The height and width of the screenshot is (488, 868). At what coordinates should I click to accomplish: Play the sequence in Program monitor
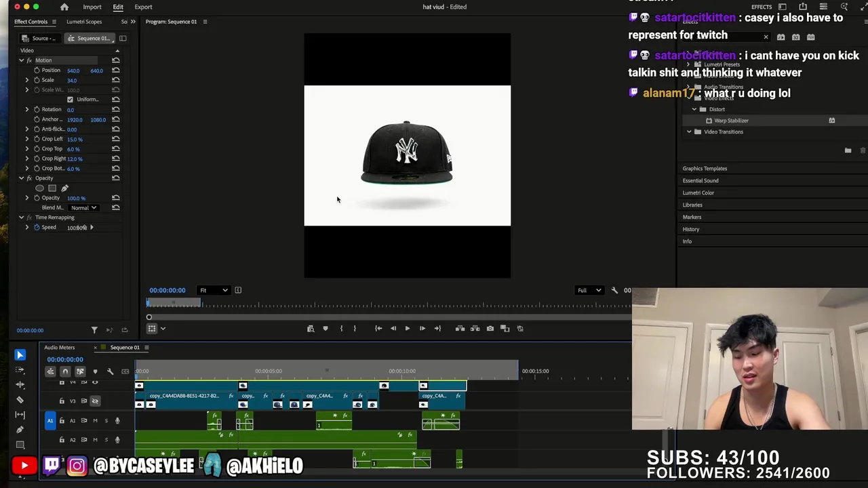click(x=408, y=329)
